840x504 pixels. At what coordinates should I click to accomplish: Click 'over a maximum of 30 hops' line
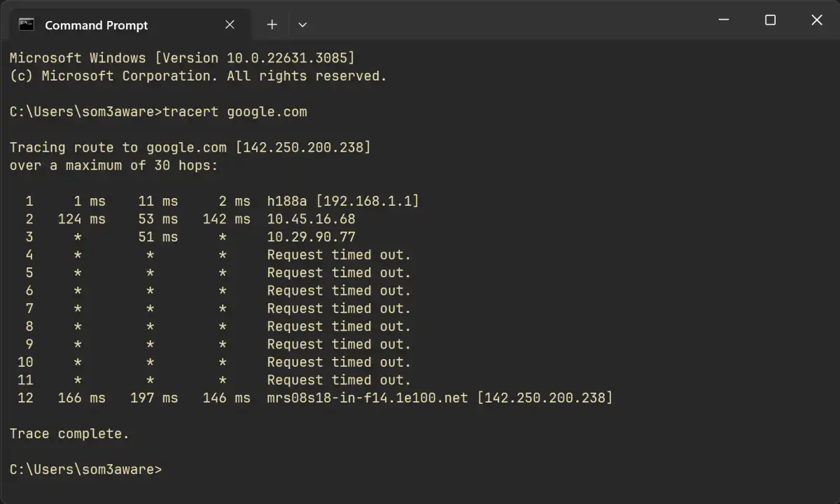coord(113,166)
